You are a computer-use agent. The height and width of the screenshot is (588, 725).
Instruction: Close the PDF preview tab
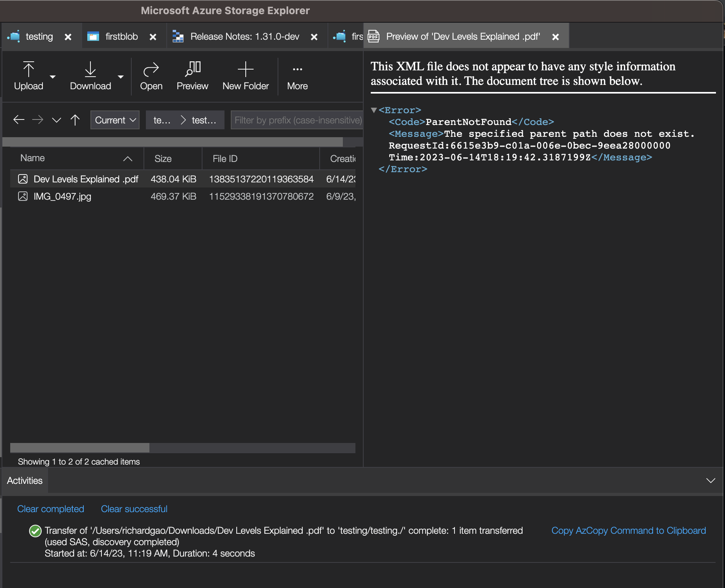[x=556, y=37]
